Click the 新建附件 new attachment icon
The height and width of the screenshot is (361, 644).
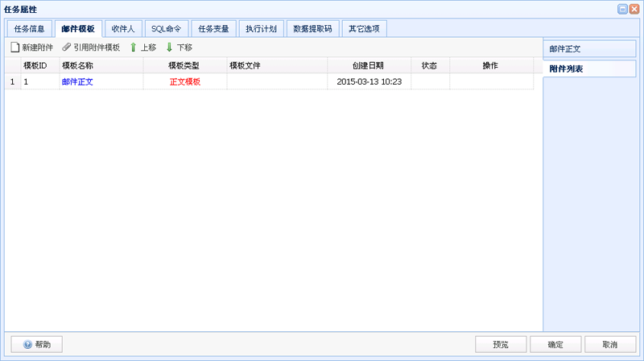point(14,48)
